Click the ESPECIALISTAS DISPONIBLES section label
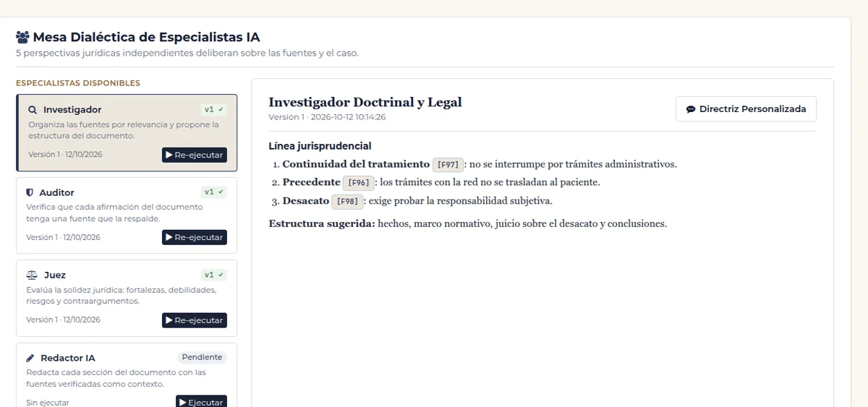Viewport: 868px width, 407px height. point(78,83)
